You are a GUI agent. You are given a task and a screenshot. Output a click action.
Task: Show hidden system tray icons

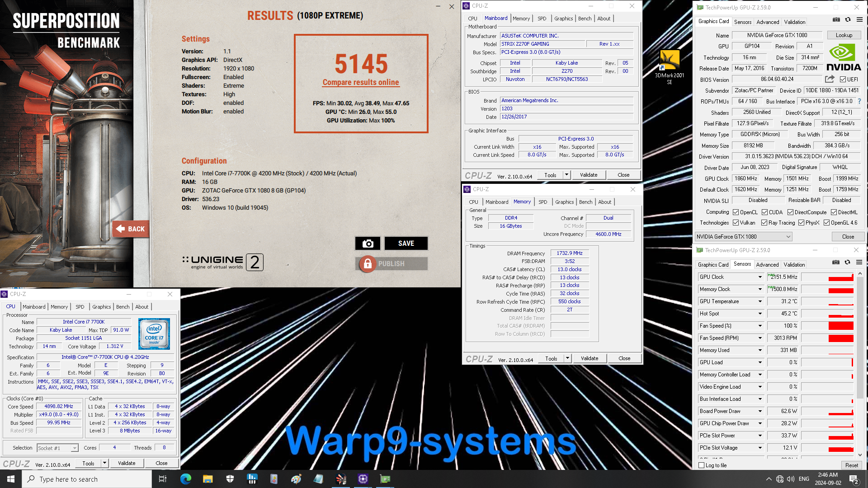pyautogui.click(x=769, y=479)
